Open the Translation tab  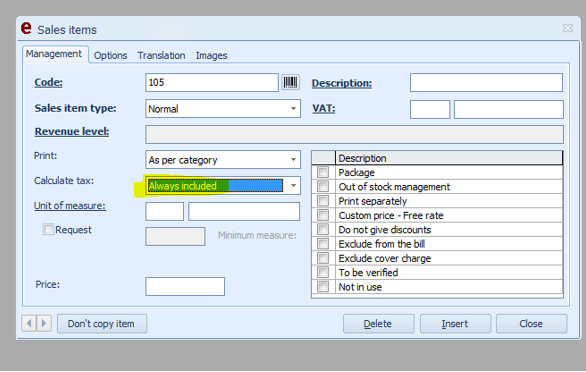pyautogui.click(x=161, y=55)
